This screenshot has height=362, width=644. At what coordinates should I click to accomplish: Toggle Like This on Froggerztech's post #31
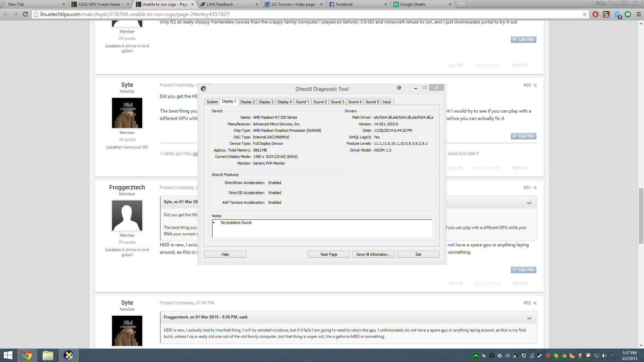(x=523, y=270)
